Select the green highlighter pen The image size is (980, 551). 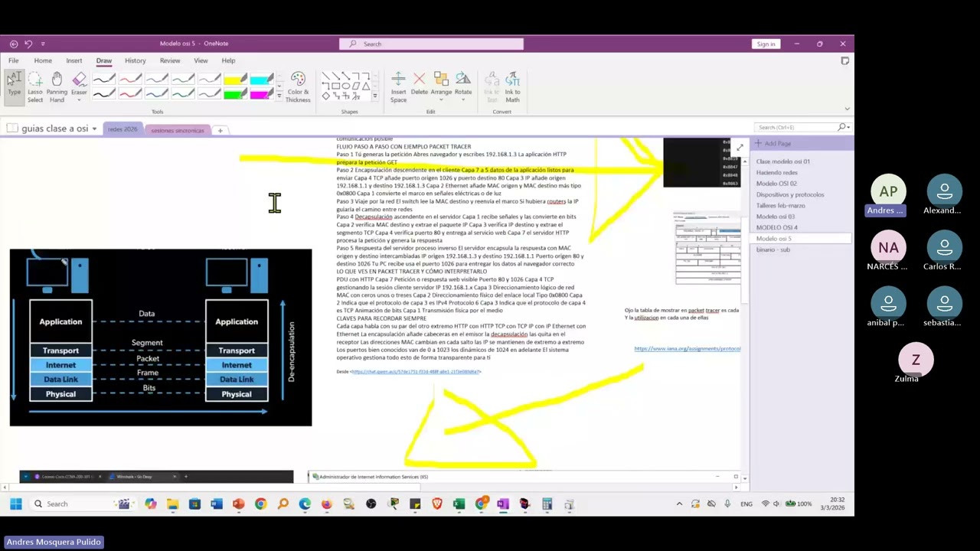[235, 94]
